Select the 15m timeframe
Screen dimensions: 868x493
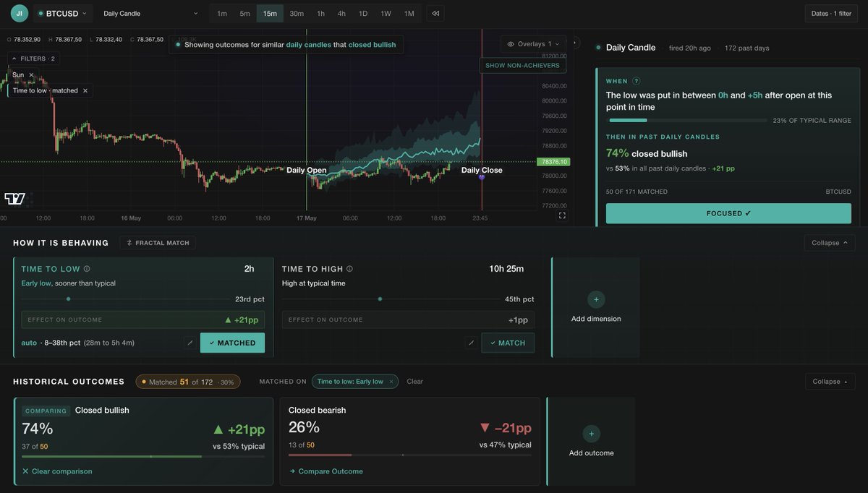click(x=270, y=13)
